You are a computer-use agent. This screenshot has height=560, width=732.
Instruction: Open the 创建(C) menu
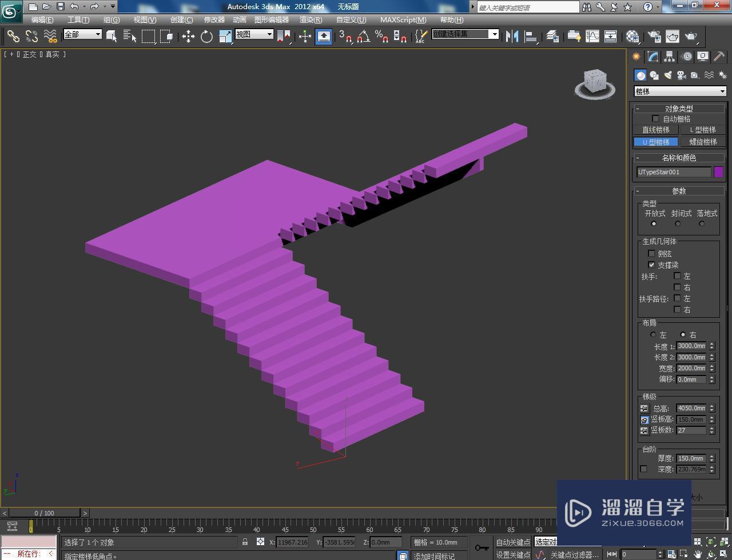pyautogui.click(x=181, y=19)
